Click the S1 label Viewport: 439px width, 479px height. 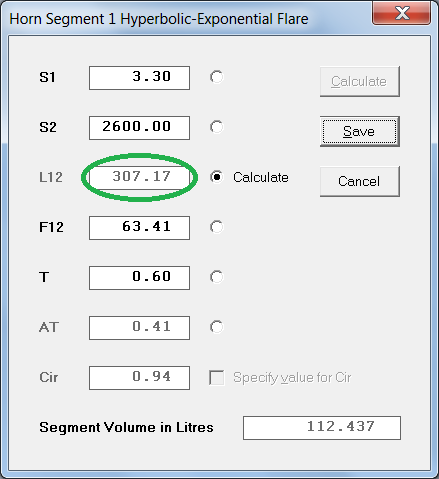(47, 77)
